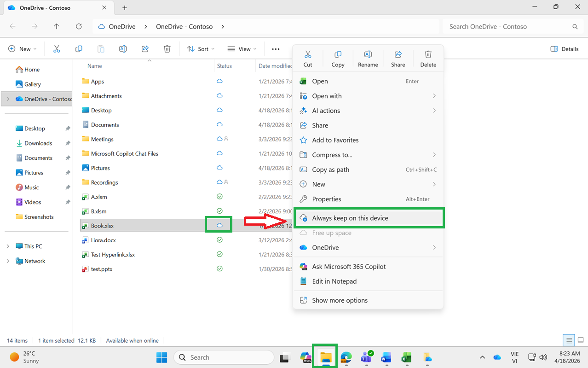Choose Copy as path menu entry

[368, 169]
